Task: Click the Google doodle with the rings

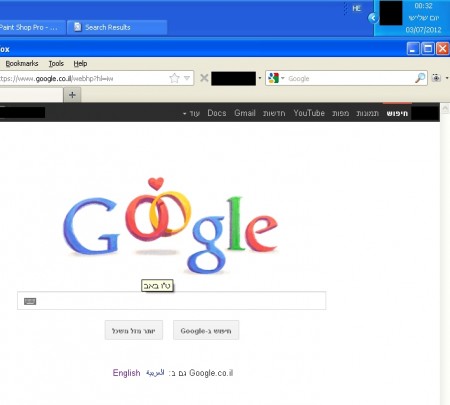Action: click(x=170, y=226)
